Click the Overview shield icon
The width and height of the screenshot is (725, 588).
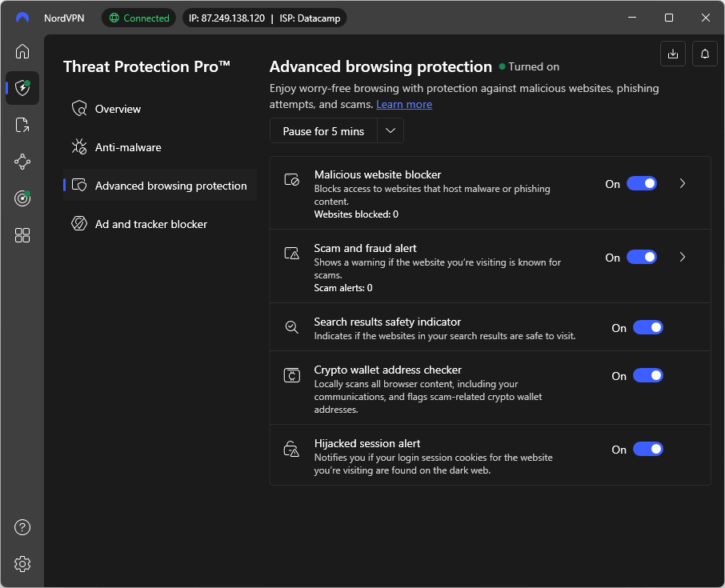pos(79,109)
